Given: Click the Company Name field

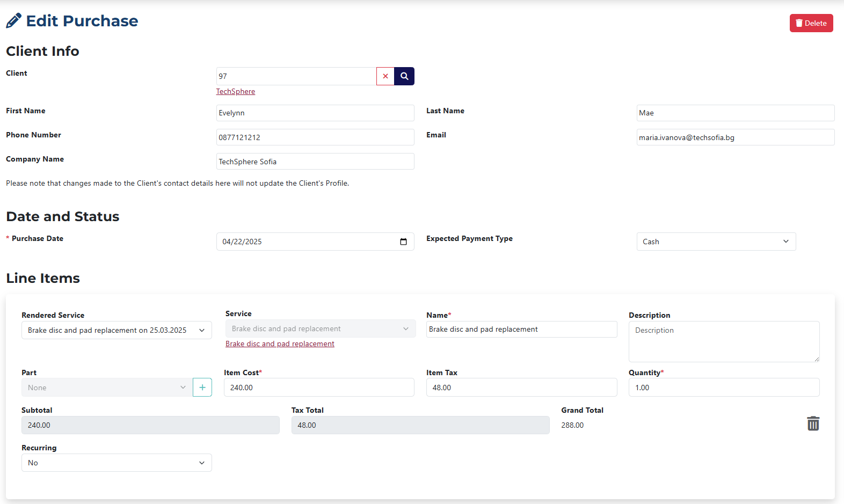Looking at the screenshot, I should click(315, 162).
